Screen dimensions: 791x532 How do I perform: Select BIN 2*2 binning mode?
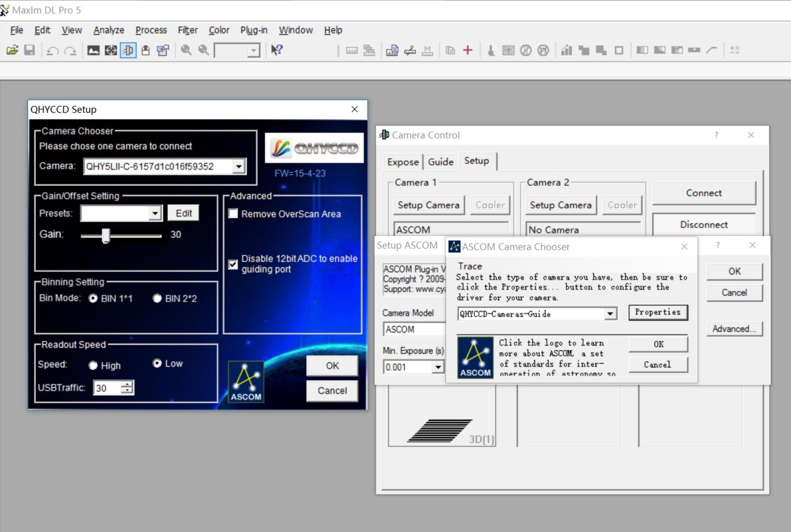pyautogui.click(x=157, y=298)
